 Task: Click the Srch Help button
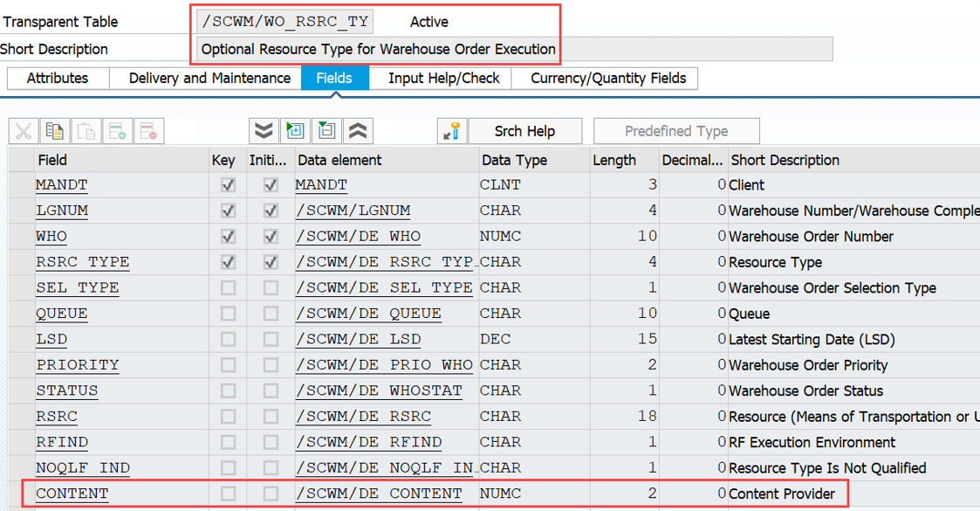(x=525, y=131)
